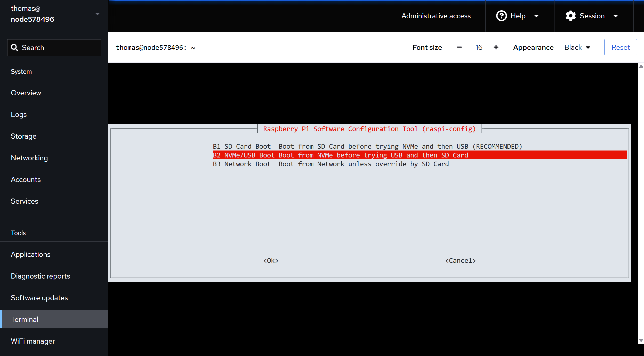Choose Ok in the raspi-config dialog
This screenshot has width=644, height=356.
pyautogui.click(x=270, y=260)
